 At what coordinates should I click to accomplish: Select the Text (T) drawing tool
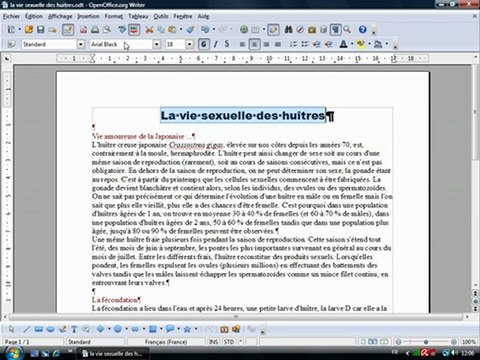74,329
